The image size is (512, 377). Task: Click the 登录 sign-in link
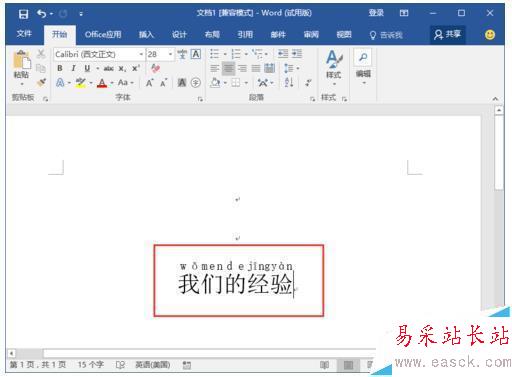point(376,13)
